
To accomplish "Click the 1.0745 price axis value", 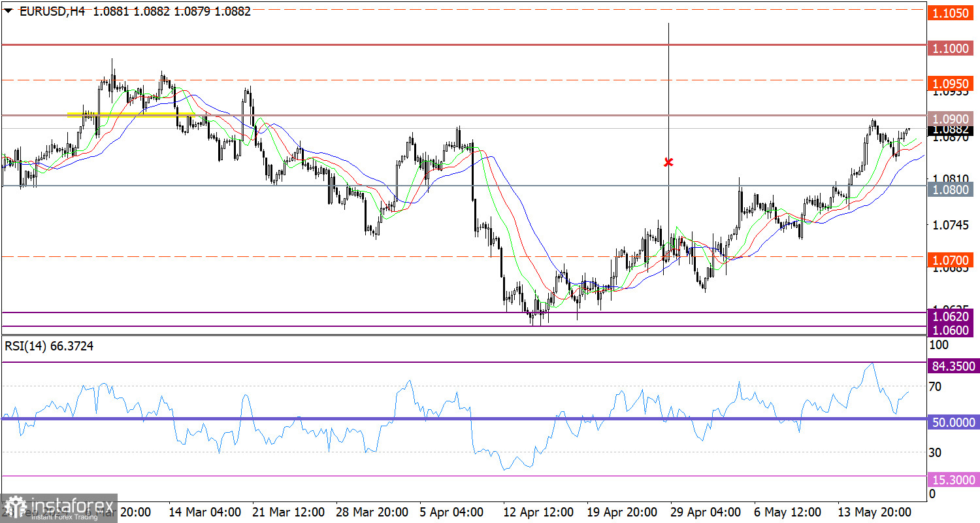I will 951,224.
